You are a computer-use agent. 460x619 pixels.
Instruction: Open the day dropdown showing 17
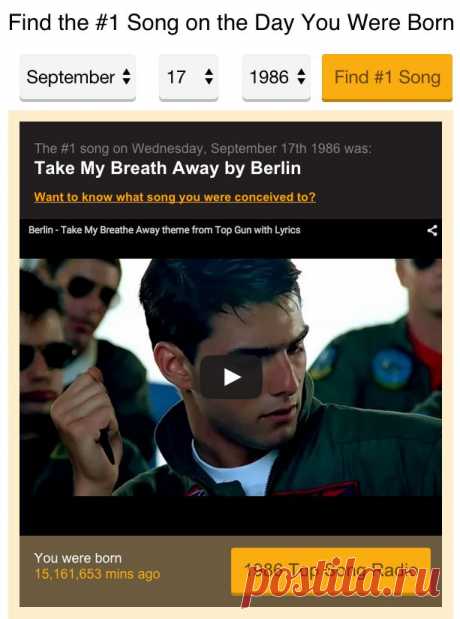coord(188,77)
